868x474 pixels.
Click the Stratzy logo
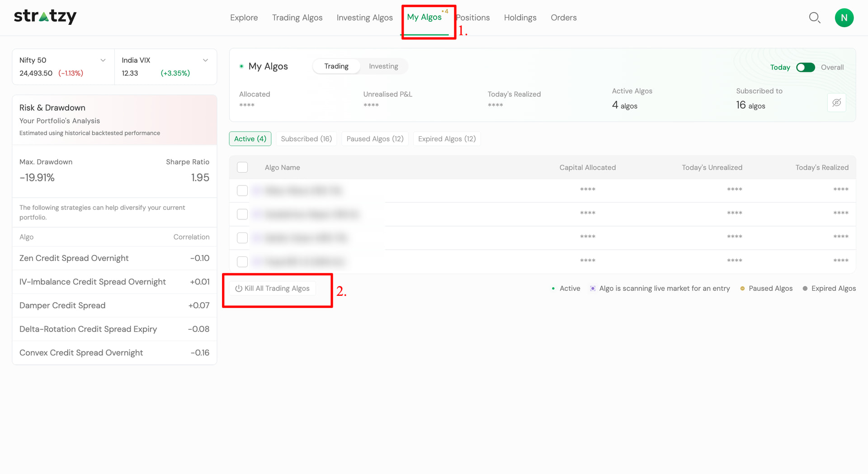(x=45, y=16)
